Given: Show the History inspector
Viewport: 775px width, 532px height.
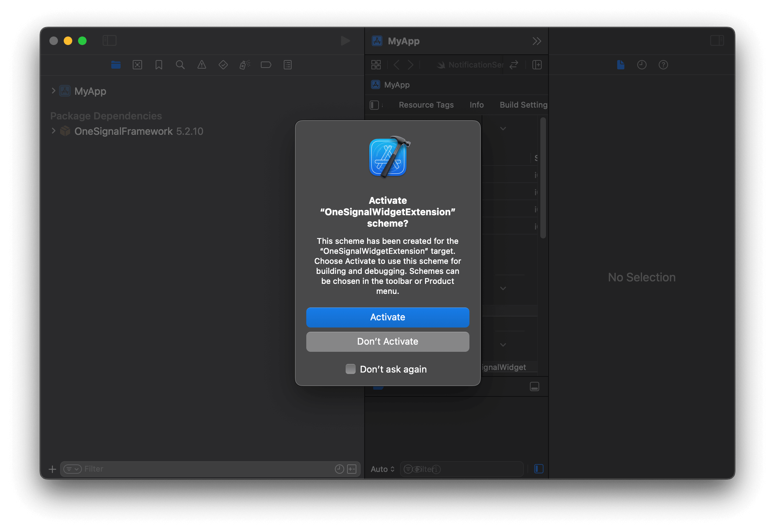Looking at the screenshot, I should click(x=642, y=65).
